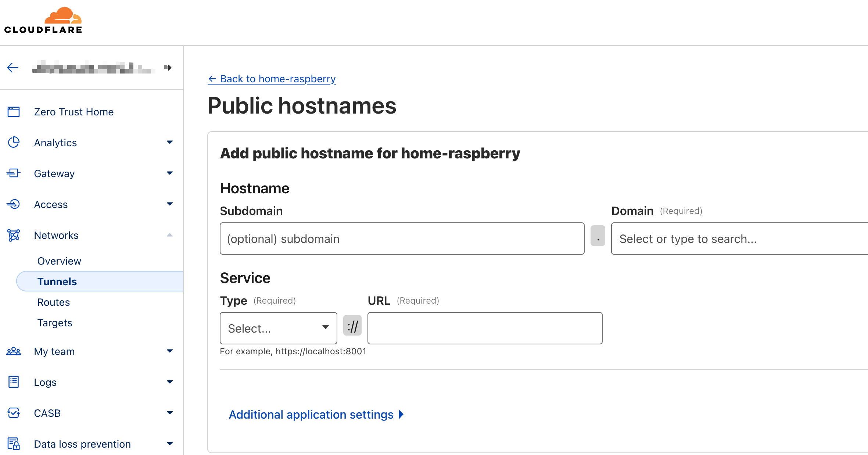This screenshot has height=455, width=868.
Task: Click the Gateway menu label
Action: click(x=54, y=173)
